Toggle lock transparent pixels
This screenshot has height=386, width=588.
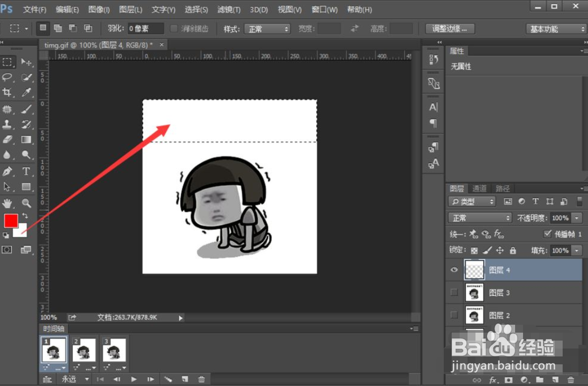coord(474,250)
